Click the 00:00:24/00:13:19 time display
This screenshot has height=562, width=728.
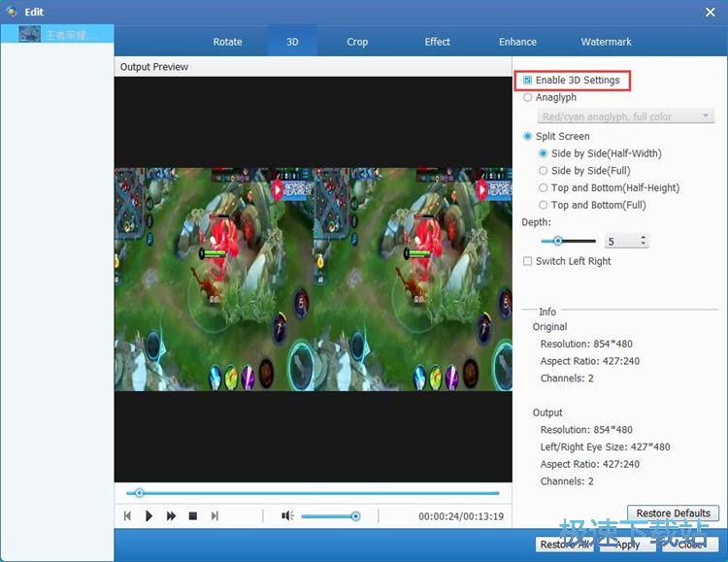coord(460,516)
